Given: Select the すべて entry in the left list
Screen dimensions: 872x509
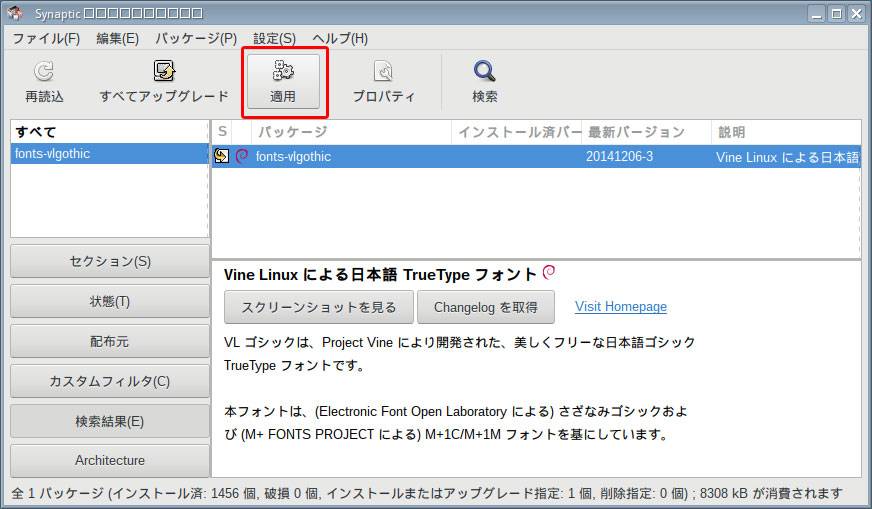Looking at the screenshot, I should pos(110,132).
